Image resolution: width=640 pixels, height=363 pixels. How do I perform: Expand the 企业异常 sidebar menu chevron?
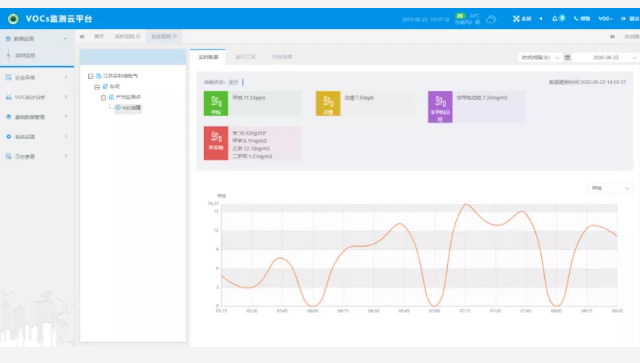(x=66, y=77)
